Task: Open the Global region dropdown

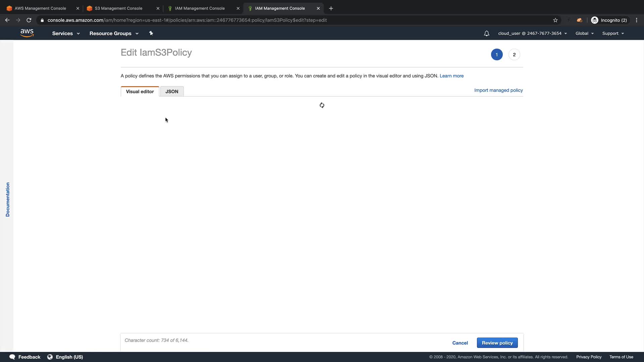Action: (x=584, y=34)
